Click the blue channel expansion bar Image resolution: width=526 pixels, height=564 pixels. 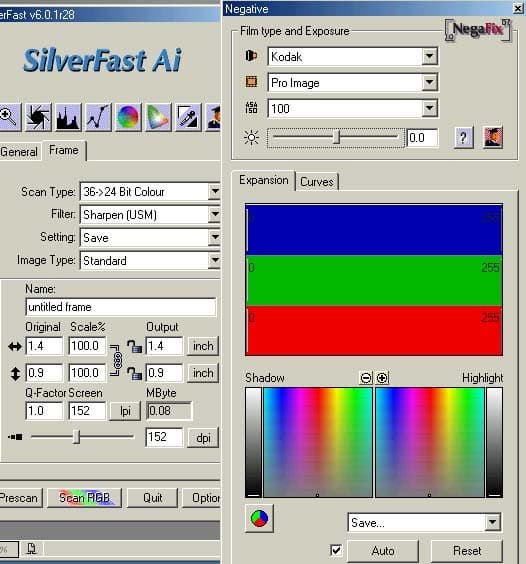tap(374, 229)
